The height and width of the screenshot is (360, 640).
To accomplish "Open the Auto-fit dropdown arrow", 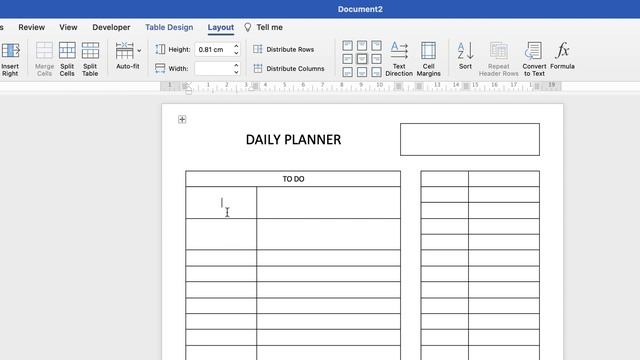I will click(x=139, y=51).
